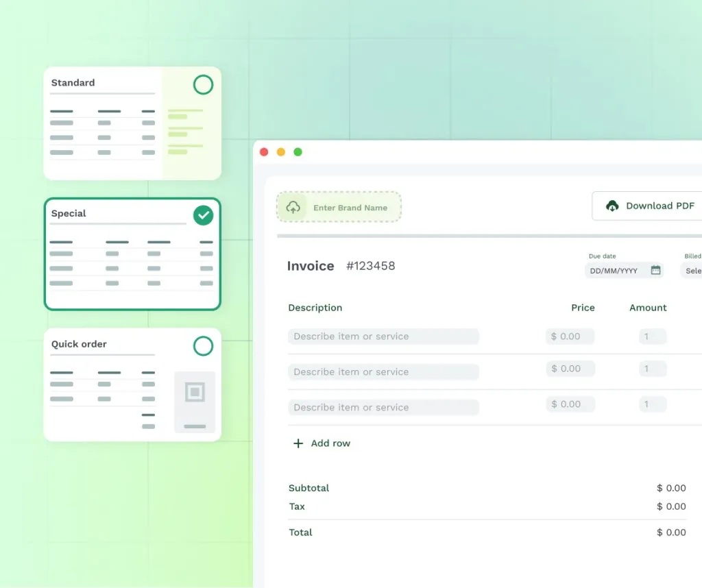Select the Standard template radio circle
Image resolution: width=702 pixels, height=588 pixels.
(203, 85)
